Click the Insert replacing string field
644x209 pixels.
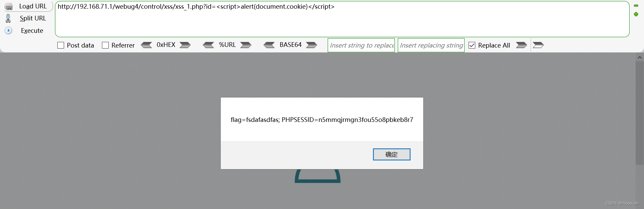pos(431,45)
